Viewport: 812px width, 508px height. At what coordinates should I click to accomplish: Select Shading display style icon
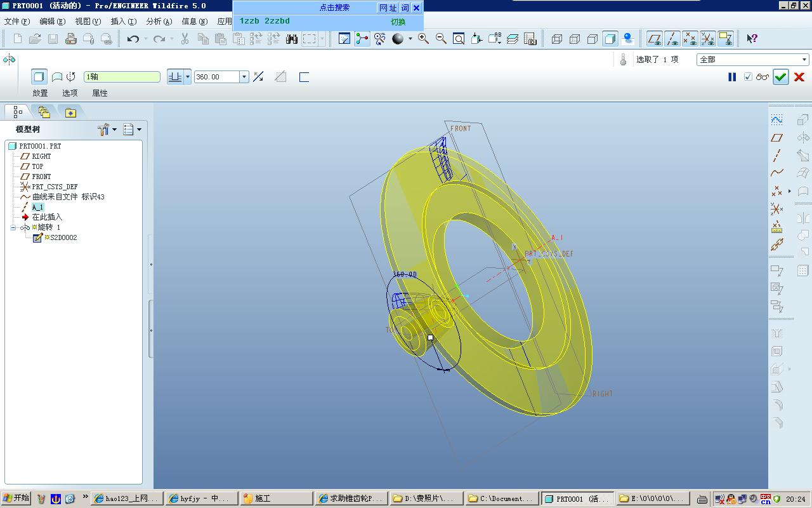610,39
